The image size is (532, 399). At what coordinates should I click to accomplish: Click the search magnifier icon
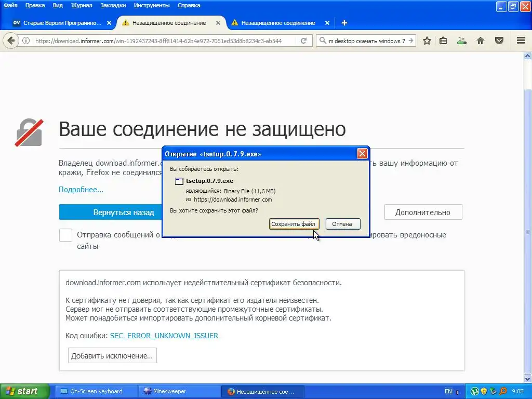coord(323,41)
